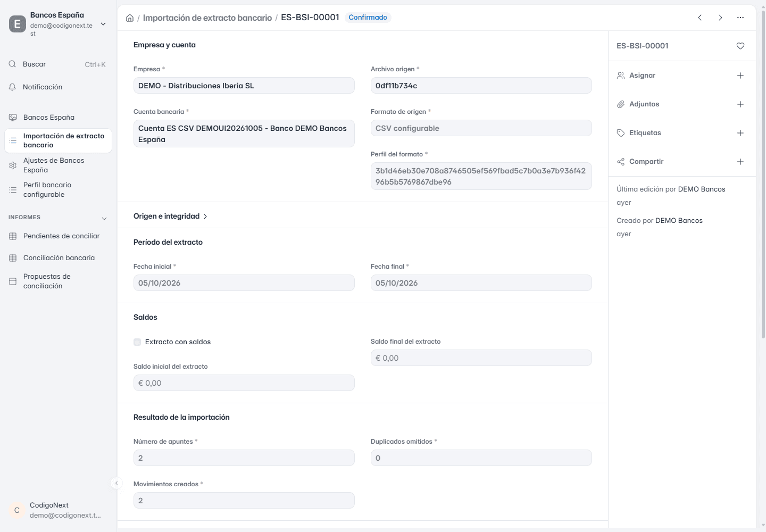This screenshot has width=766, height=532.
Task: Click the page vertical scrollbar
Action: tap(763, 174)
